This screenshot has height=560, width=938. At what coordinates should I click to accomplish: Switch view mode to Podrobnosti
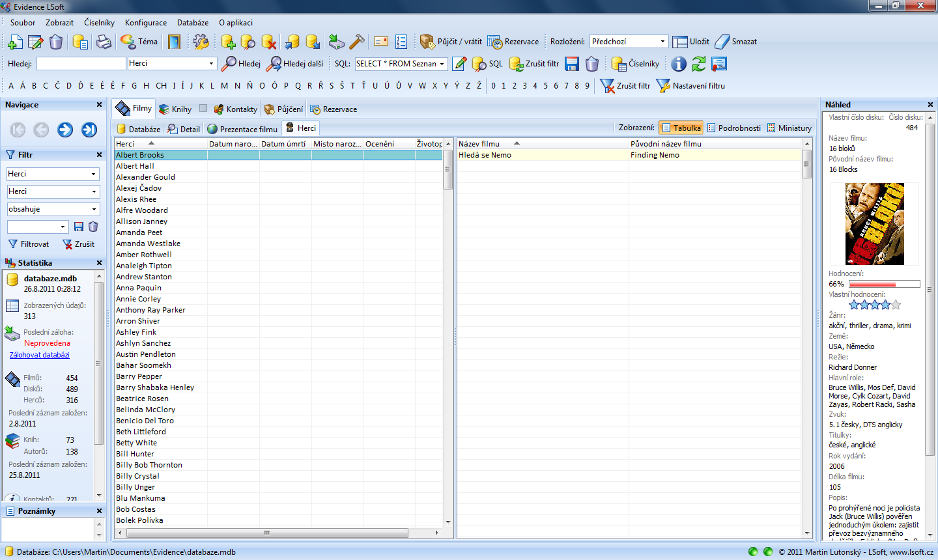click(733, 128)
